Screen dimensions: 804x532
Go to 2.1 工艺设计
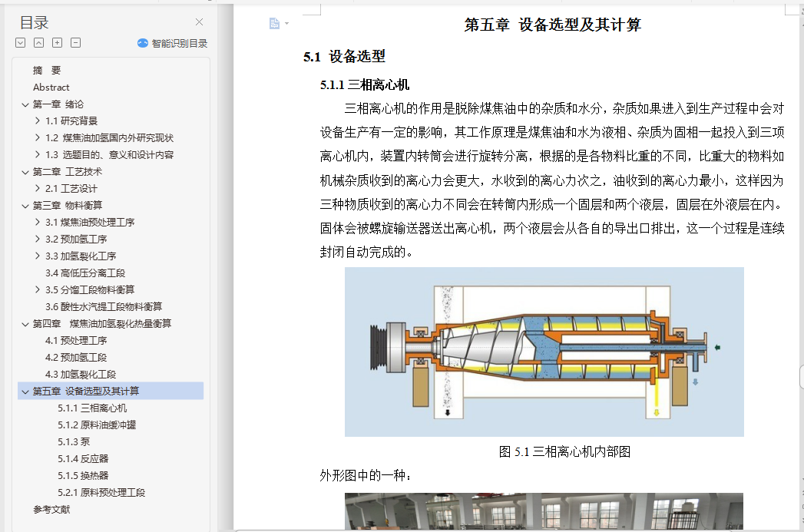(x=71, y=189)
